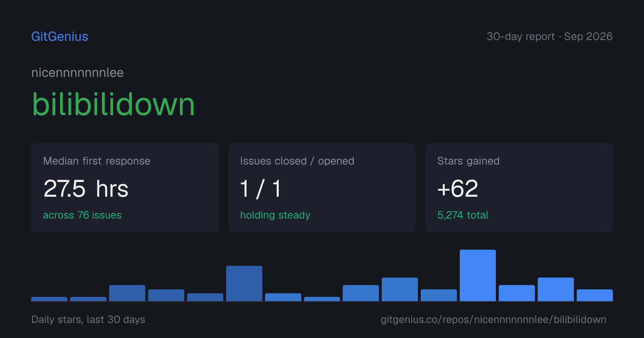Click the 30-day report Sep 2026 label
644x338 pixels.
(x=550, y=36)
